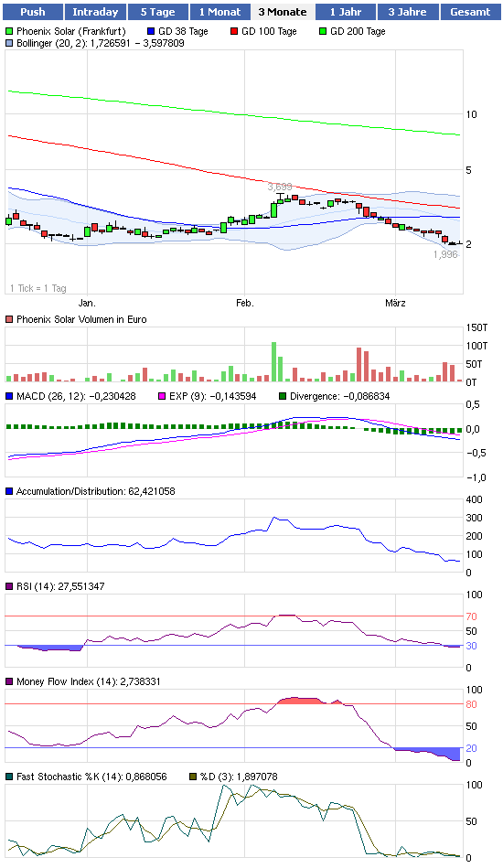Click the '1 Tick = 1 Tag' note
The image size is (503, 868).
pyautogui.click(x=38, y=288)
